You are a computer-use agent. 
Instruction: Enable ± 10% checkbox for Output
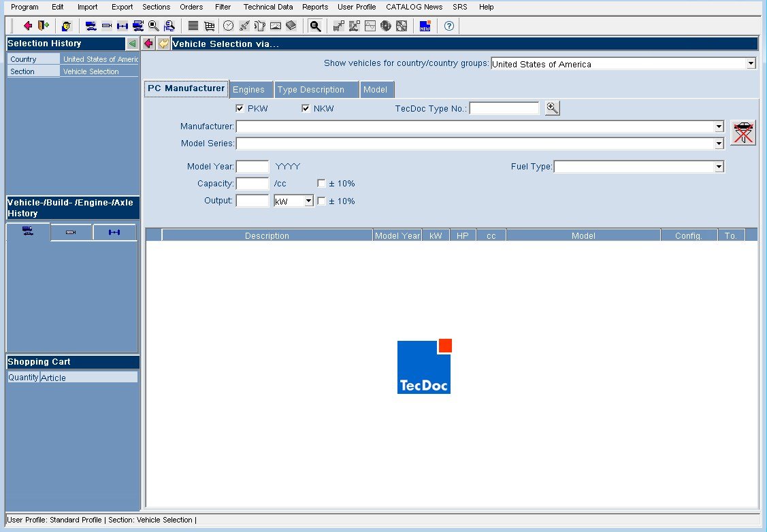pos(321,201)
